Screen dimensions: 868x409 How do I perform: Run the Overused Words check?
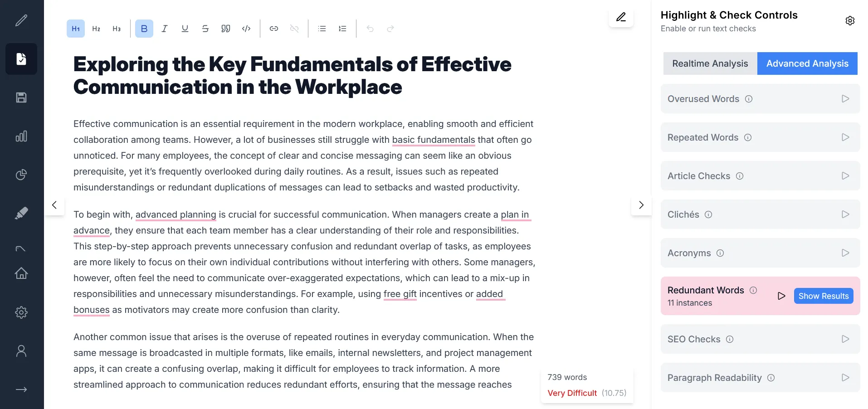pyautogui.click(x=845, y=99)
